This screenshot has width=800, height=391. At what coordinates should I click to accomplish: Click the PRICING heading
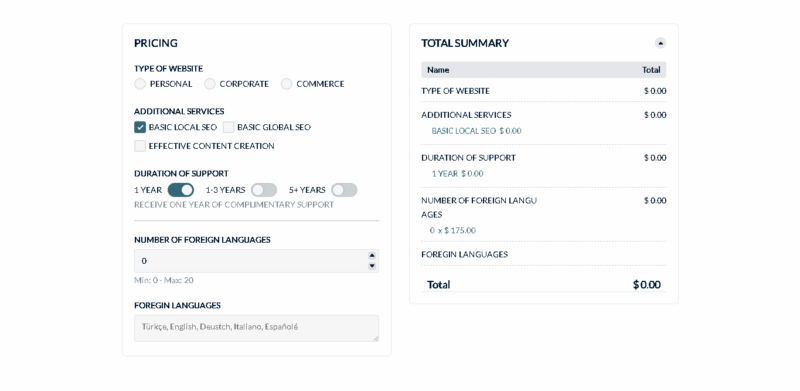click(156, 43)
